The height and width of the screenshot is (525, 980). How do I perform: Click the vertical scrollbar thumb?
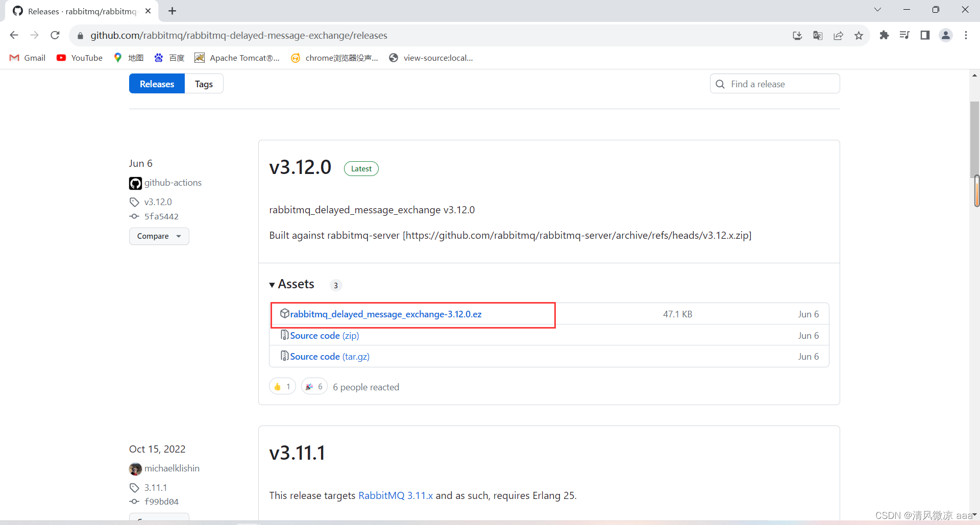tap(975, 140)
